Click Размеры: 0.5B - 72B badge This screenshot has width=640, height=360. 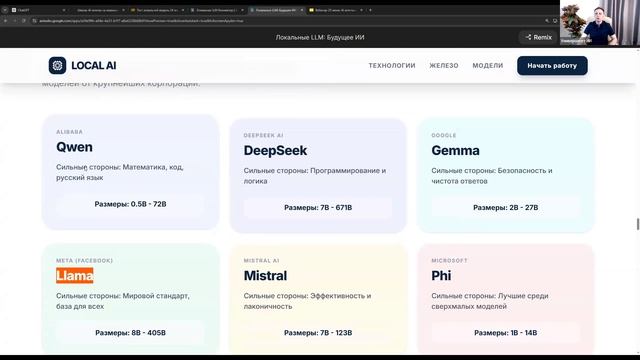coord(130,204)
